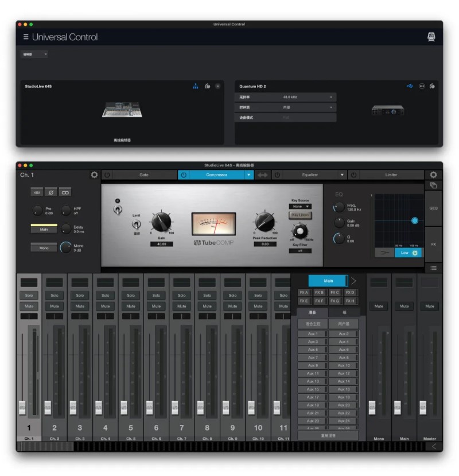Click the EQ shelf/curve shape icon
The height and width of the screenshot is (476, 459).
[384, 253]
